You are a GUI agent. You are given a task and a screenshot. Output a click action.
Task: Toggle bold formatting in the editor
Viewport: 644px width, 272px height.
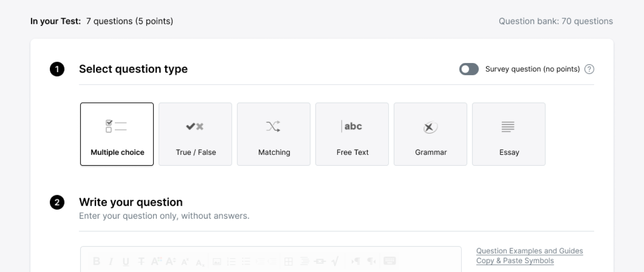pos(96,262)
